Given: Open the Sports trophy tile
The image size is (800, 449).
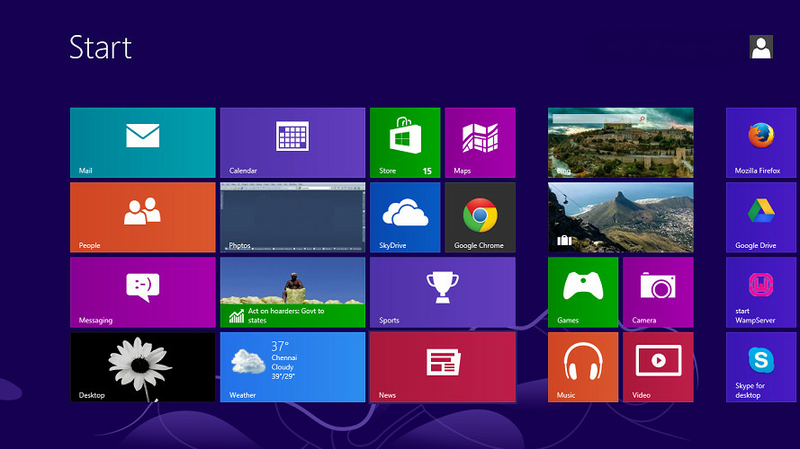Looking at the screenshot, I should [442, 292].
